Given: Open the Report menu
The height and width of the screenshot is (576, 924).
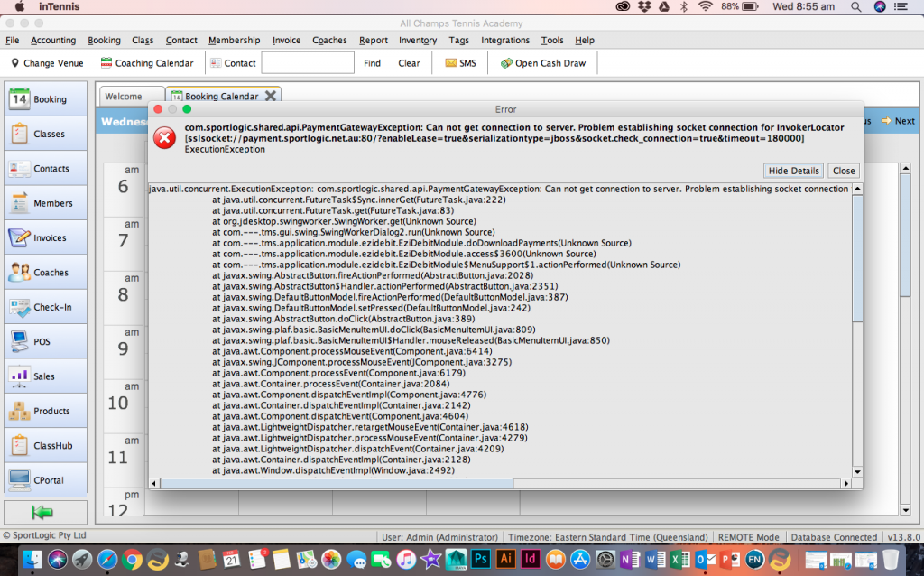Looking at the screenshot, I should point(374,40).
